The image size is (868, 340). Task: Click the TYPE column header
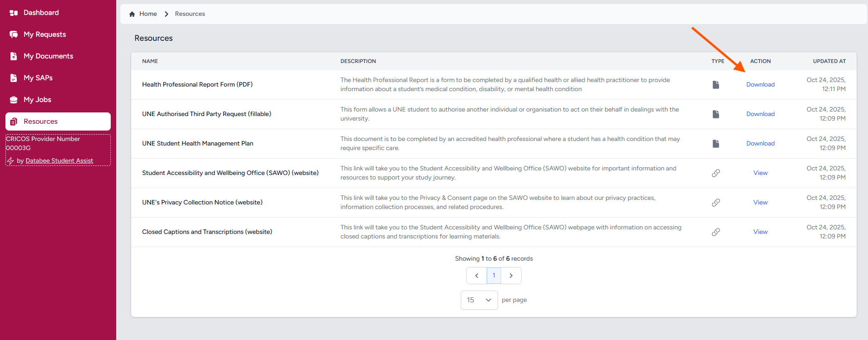pos(718,61)
